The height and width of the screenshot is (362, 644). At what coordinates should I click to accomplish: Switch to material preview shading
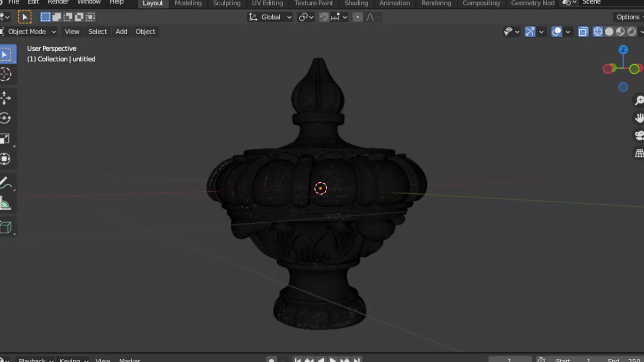621,32
